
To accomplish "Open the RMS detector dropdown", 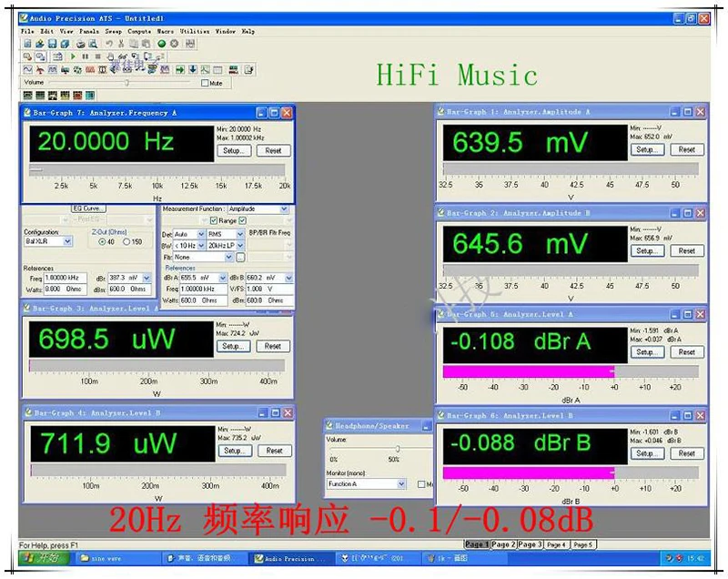I will [240, 234].
